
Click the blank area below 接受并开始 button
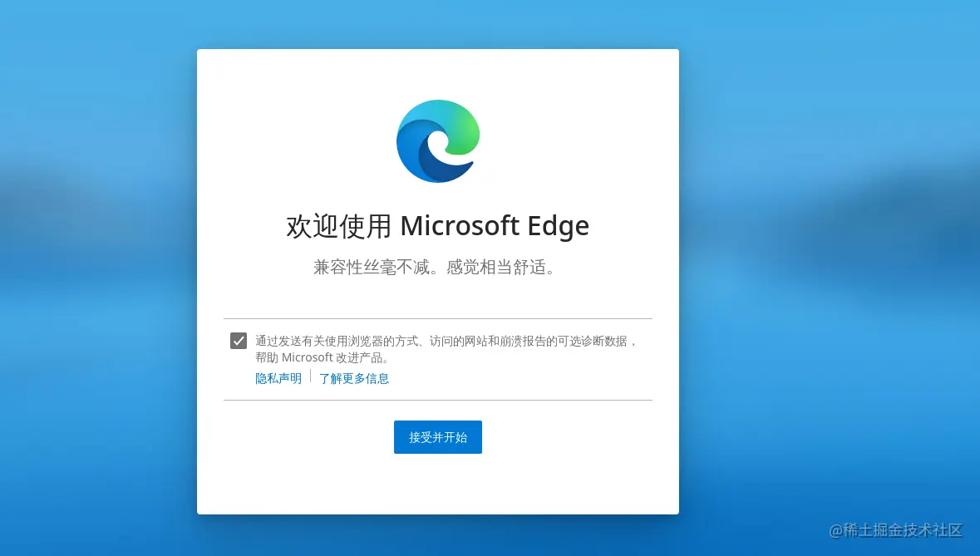pyautogui.click(x=438, y=485)
